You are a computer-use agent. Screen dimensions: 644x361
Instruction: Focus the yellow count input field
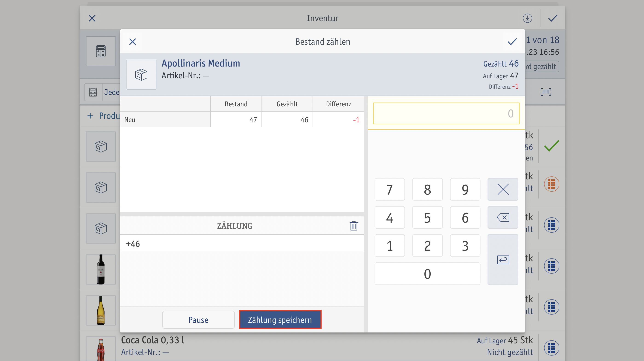pyautogui.click(x=446, y=114)
